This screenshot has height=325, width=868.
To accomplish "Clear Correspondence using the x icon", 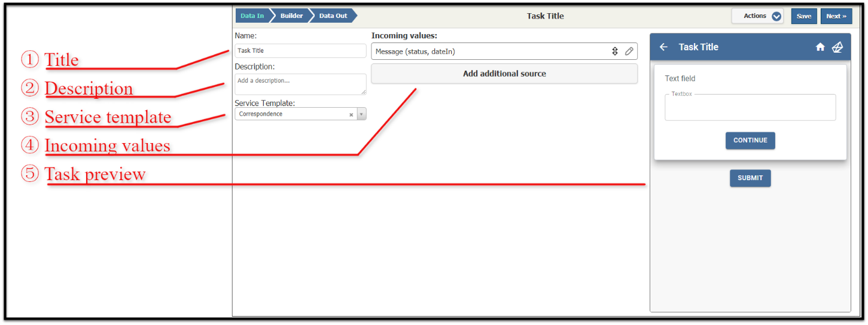I will (x=351, y=114).
